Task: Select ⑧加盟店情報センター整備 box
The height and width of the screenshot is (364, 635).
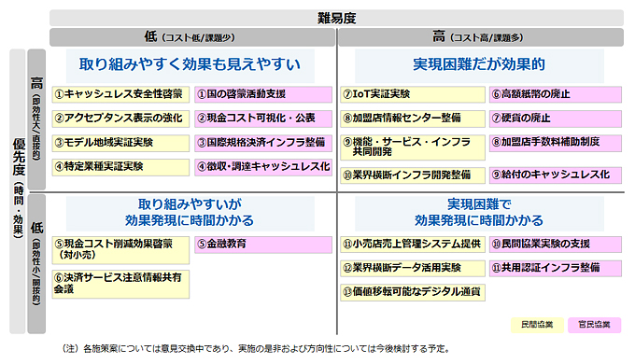Action: (x=413, y=119)
